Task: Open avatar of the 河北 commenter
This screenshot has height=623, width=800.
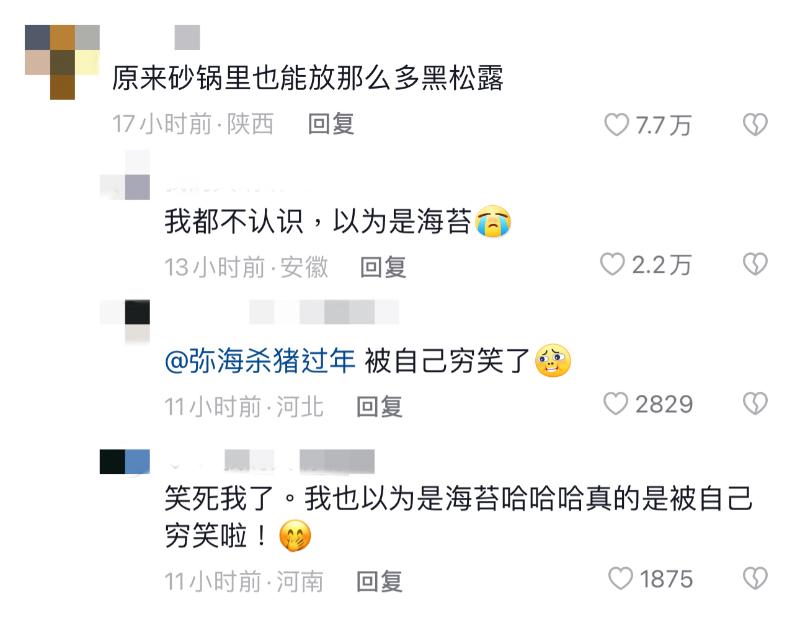Action: pyautogui.click(x=125, y=321)
